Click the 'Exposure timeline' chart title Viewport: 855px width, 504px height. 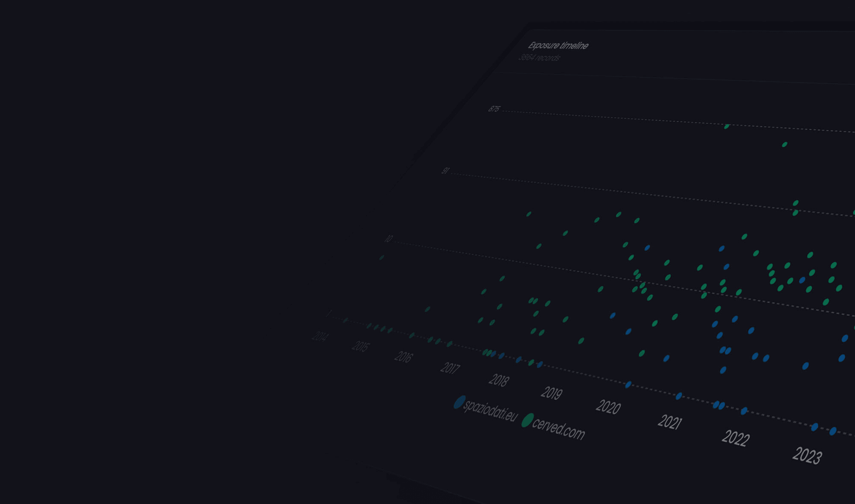pos(558,45)
